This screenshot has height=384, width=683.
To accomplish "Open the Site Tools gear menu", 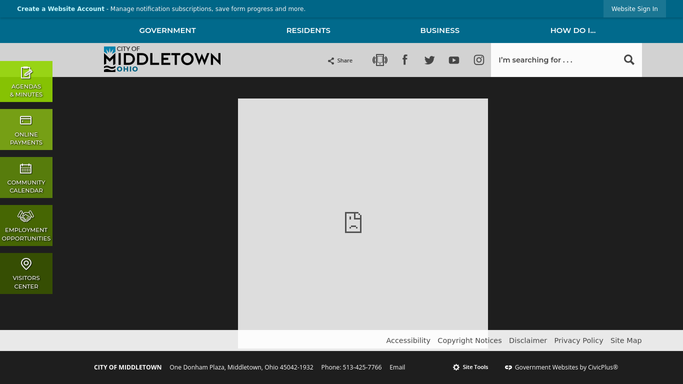I will point(470,367).
